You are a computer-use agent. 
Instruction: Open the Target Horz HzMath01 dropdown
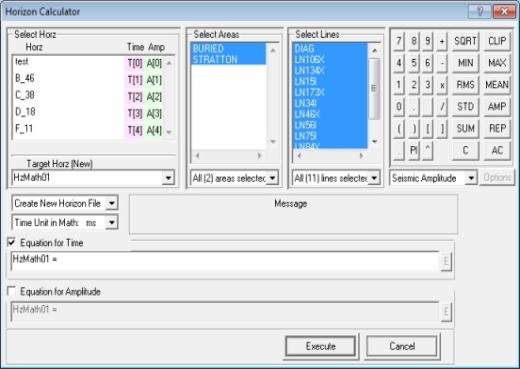[x=168, y=178]
